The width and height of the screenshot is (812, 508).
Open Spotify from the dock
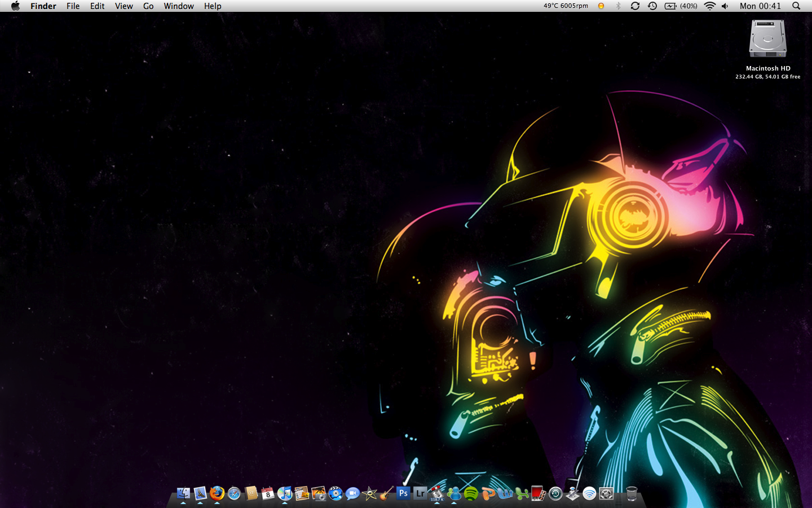coord(471,493)
